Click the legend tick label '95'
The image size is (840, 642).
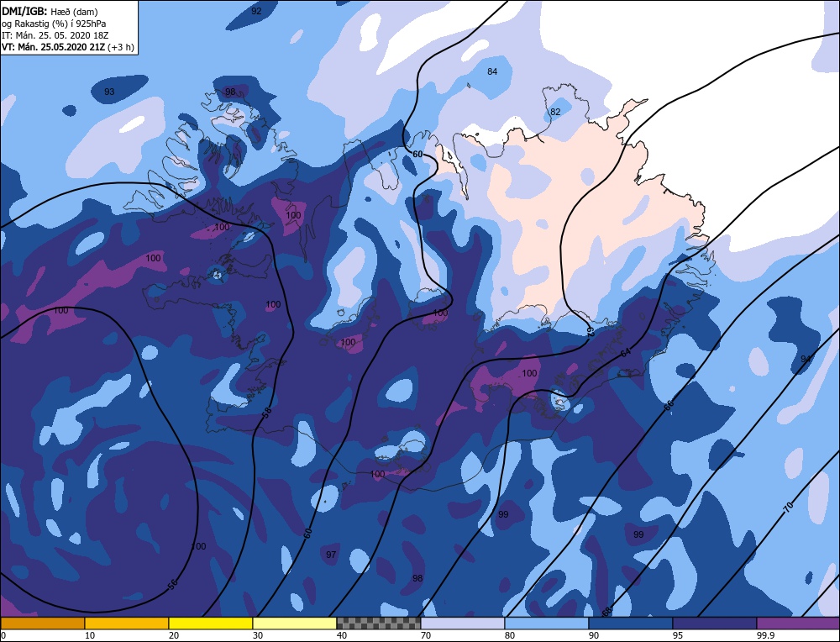pyautogui.click(x=678, y=635)
